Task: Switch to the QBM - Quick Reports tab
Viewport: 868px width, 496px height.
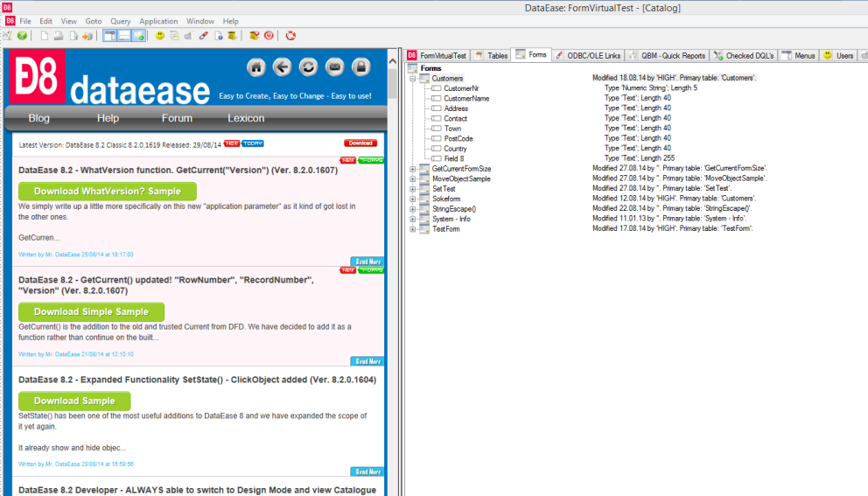Action: pyautogui.click(x=667, y=55)
